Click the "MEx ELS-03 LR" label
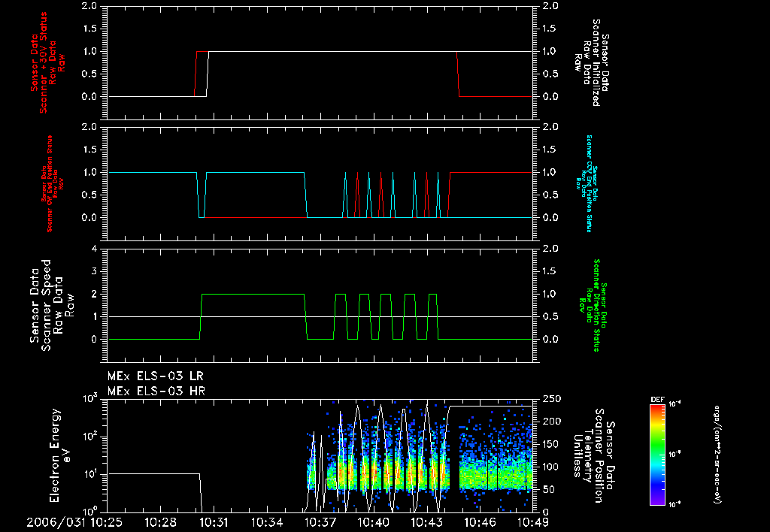Image resolution: width=770 pixels, height=532 pixels. point(155,376)
